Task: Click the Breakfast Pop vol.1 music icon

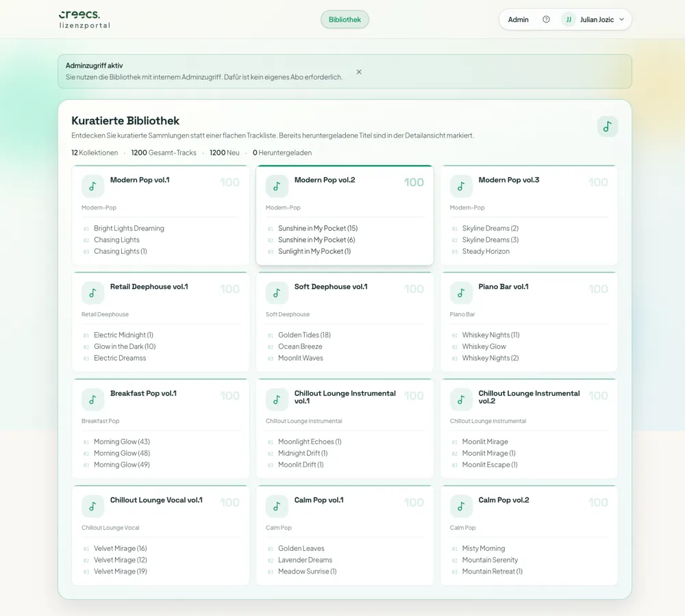Action: [x=92, y=400]
